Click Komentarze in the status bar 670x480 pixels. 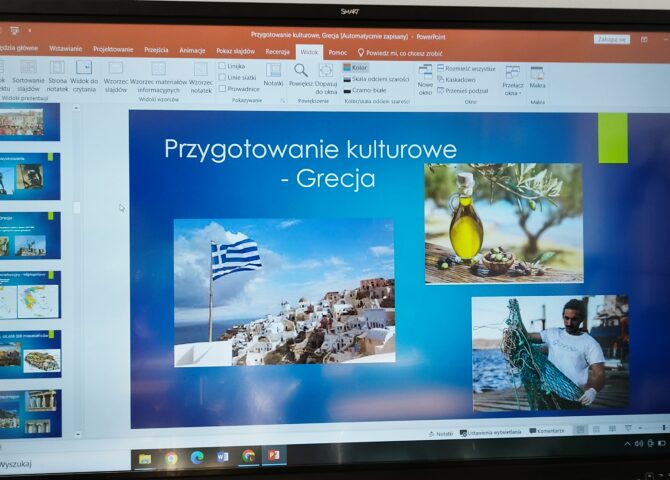546,431
